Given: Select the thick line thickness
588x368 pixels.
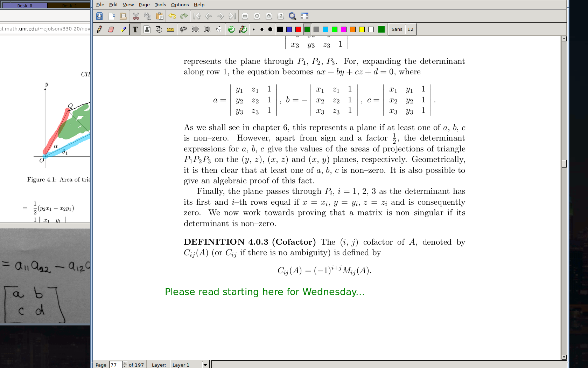Looking at the screenshot, I should click(270, 29).
